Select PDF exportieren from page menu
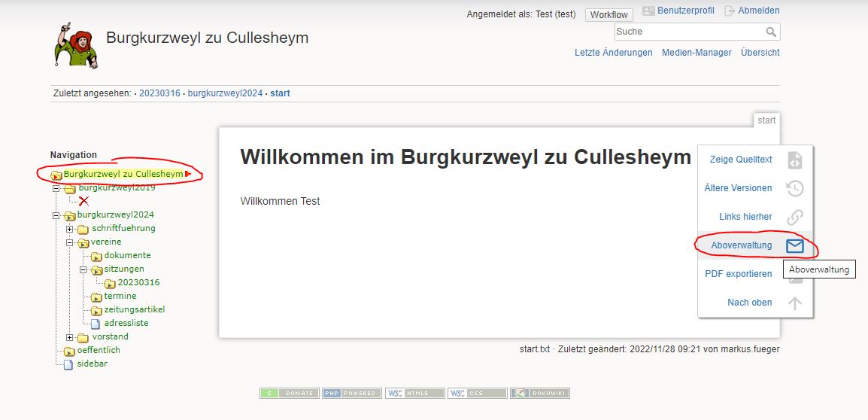This screenshot has height=420, width=868. pos(738,274)
